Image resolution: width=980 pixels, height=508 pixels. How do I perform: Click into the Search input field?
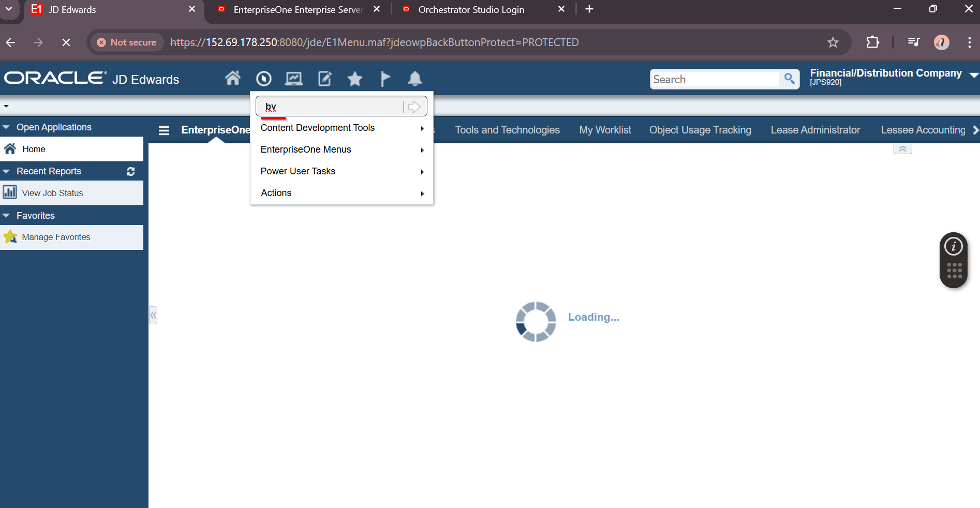click(x=714, y=79)
